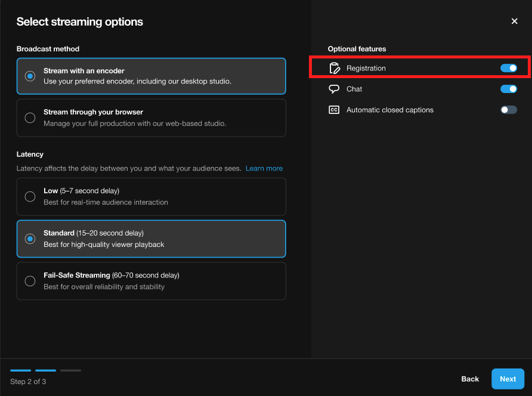Click the closed captions CC icon
532x396 pixels.
click(x=334, y=110)
